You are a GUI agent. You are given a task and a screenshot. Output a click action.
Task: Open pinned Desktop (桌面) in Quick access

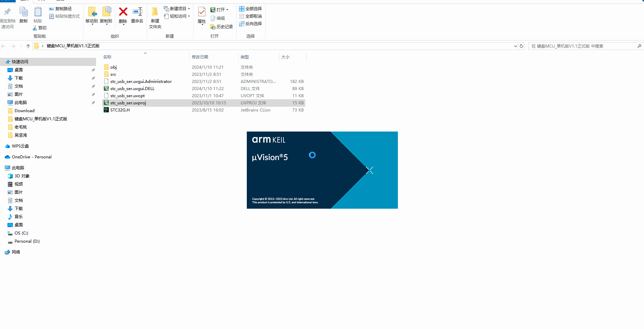(19, 70)
